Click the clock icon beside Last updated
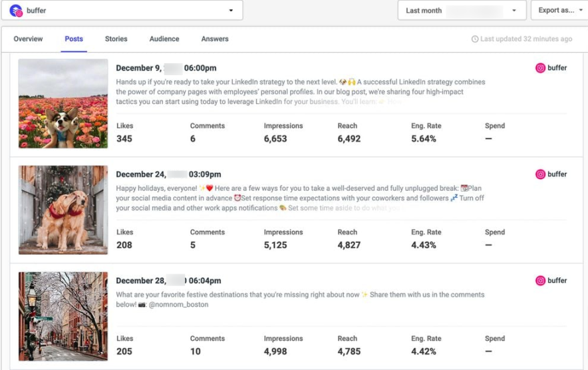Screen dimensions: 588x370 475,39
